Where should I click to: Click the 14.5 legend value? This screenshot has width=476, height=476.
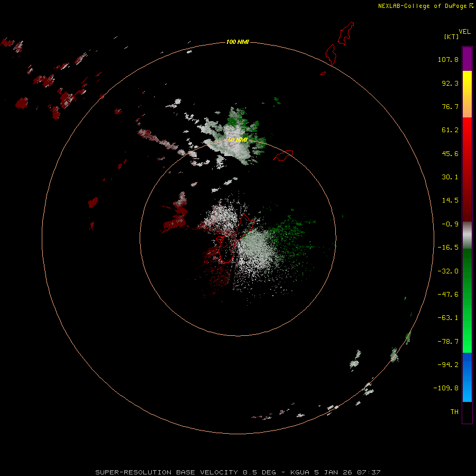pos(450,200)
